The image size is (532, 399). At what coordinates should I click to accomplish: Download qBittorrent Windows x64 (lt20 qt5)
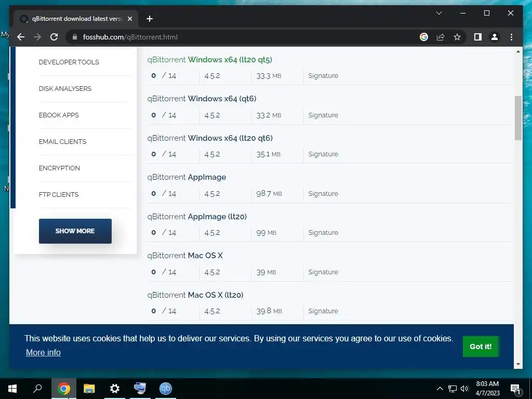click(210, 60)
